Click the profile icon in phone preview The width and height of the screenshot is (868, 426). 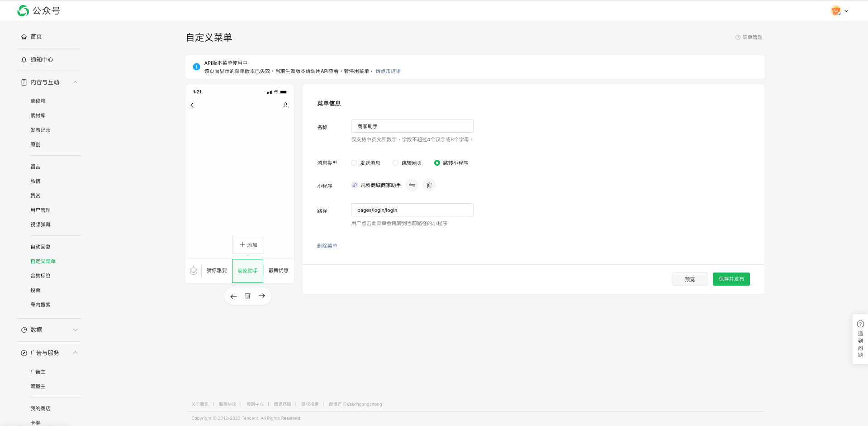[285, 105]
